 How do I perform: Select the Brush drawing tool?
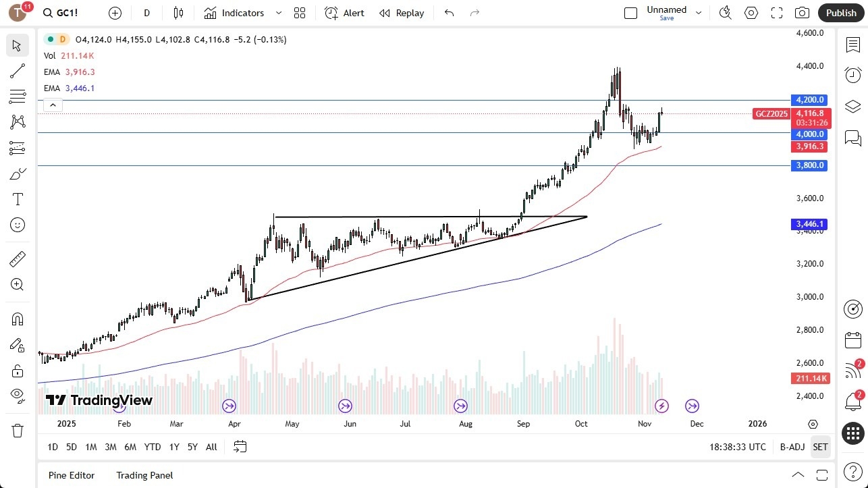17,173
